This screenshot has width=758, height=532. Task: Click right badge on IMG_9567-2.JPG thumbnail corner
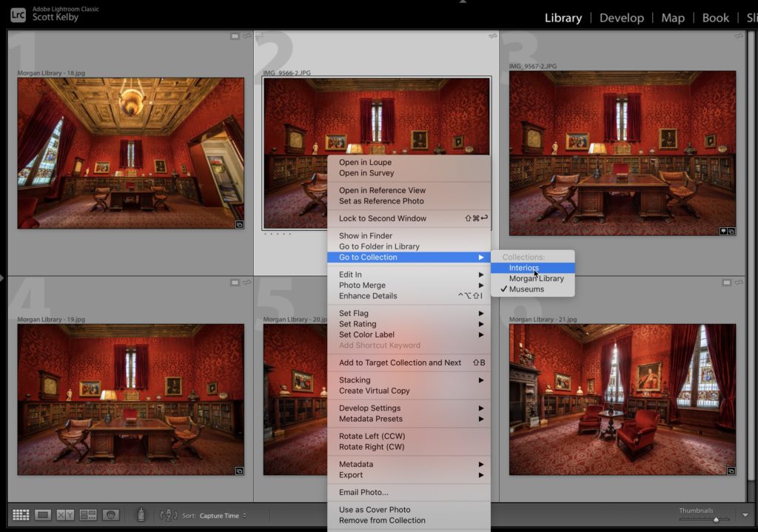(731, 232)
